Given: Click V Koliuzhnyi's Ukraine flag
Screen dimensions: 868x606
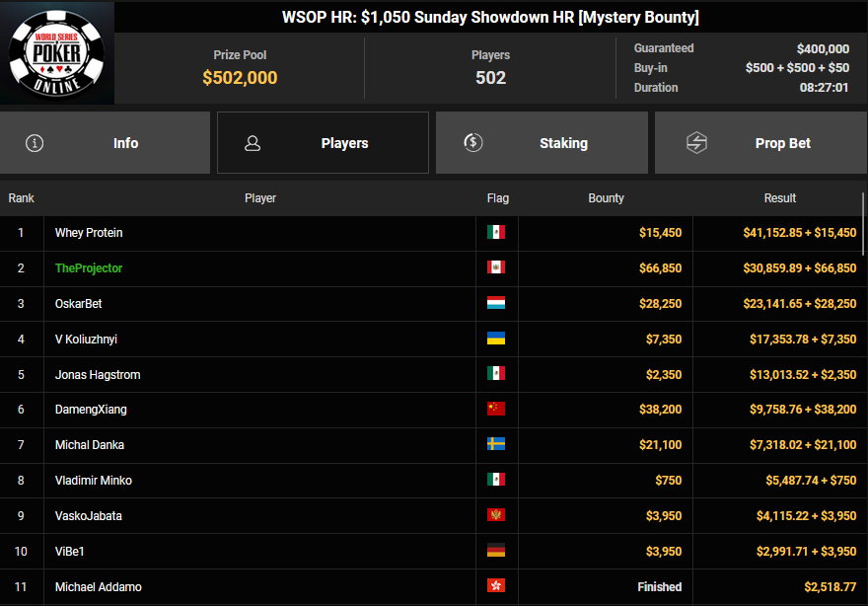Looking at the screenshot, I should [x=496, y=340].
